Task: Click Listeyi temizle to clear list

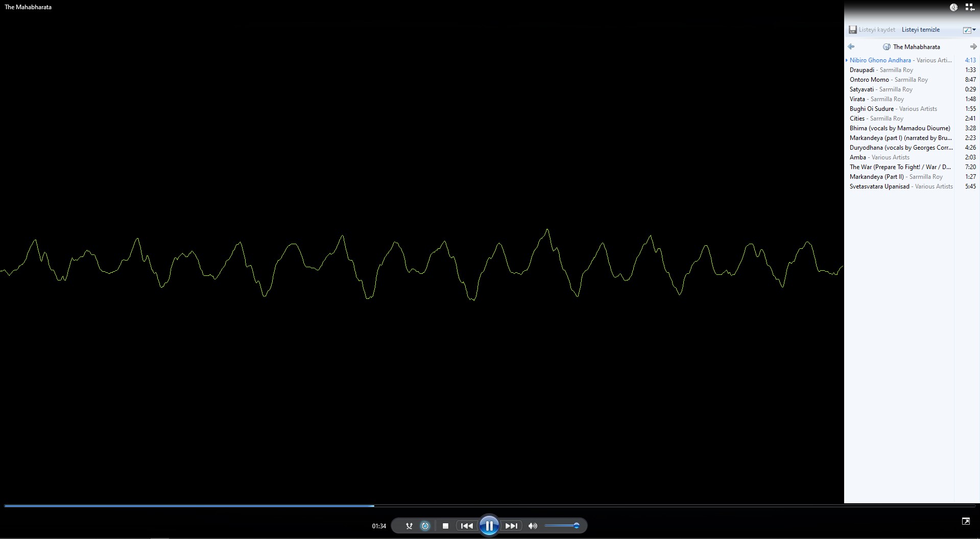Action: (x=920, y=30)
